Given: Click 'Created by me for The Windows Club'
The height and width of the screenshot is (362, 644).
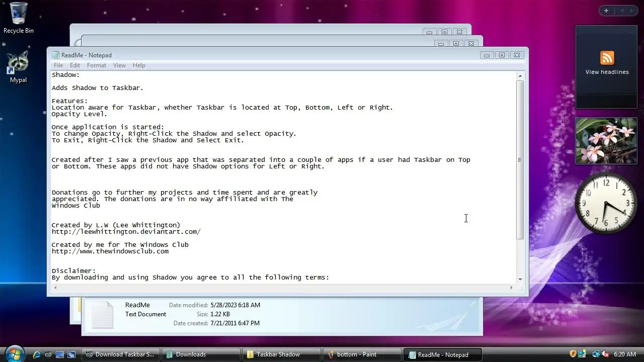Looking at the screenshot, I should point(120,245).
